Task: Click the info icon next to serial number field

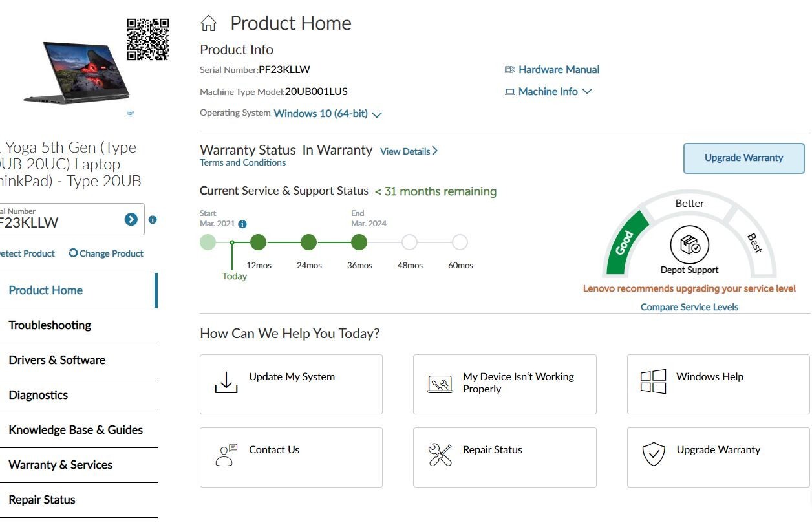Action: pyautogui.click(x=153, y=220)
